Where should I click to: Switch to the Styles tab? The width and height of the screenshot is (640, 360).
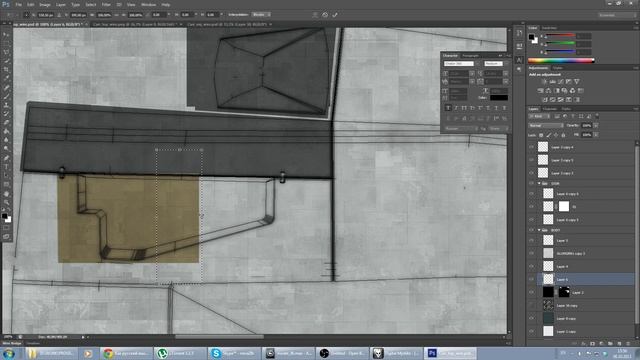coord(558,68)
